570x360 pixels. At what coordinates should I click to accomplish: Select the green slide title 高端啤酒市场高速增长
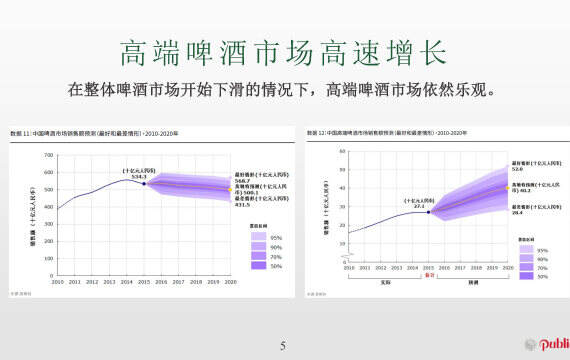[x=283, y=53]
